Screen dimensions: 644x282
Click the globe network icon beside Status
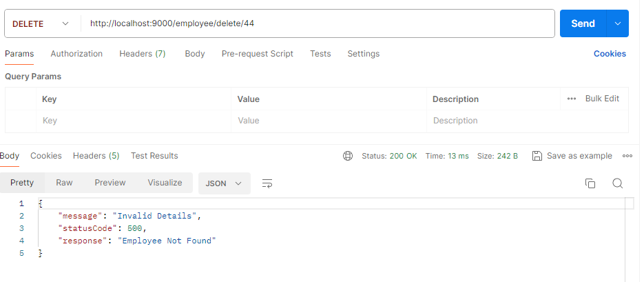[x=348, y=156]
